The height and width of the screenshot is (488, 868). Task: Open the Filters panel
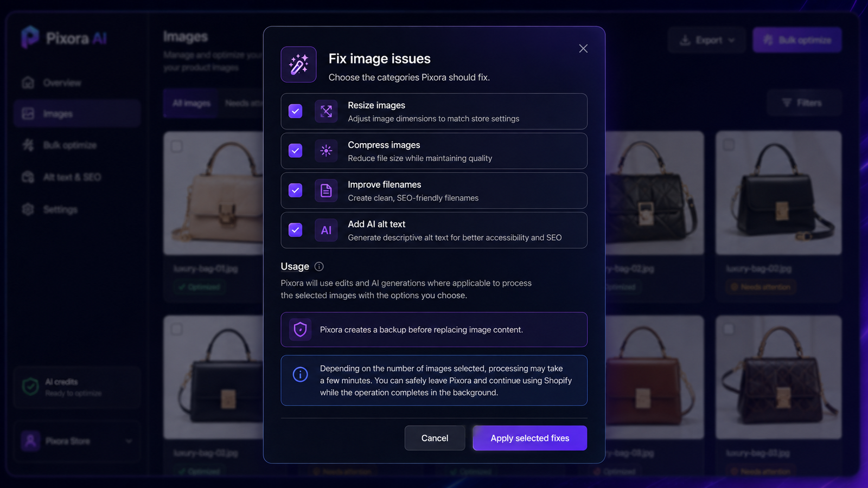tap(804, 103)
